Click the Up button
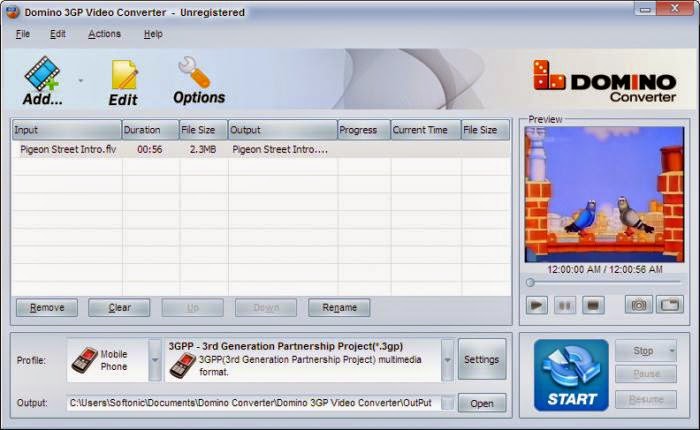The height and width of the screenshot is (430, 700). coord(192,308)
